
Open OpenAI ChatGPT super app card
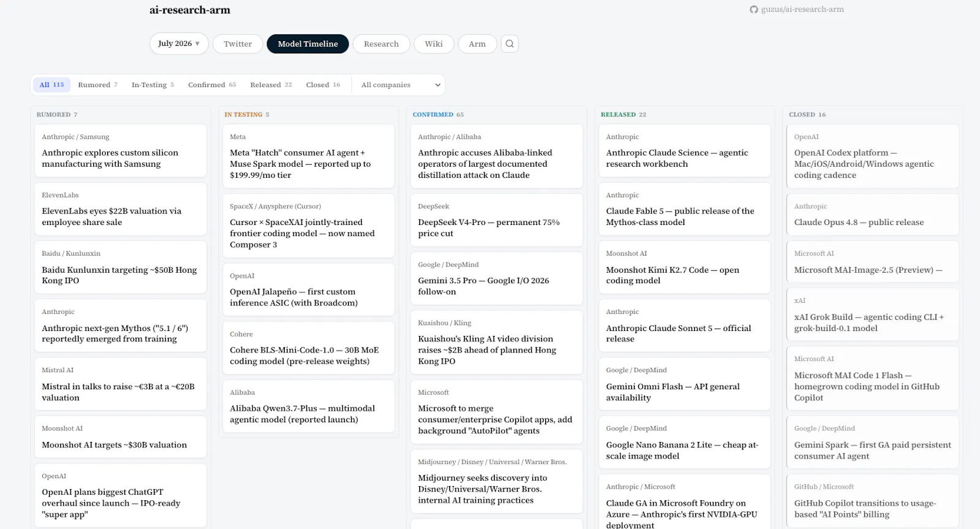click(121, 495)
